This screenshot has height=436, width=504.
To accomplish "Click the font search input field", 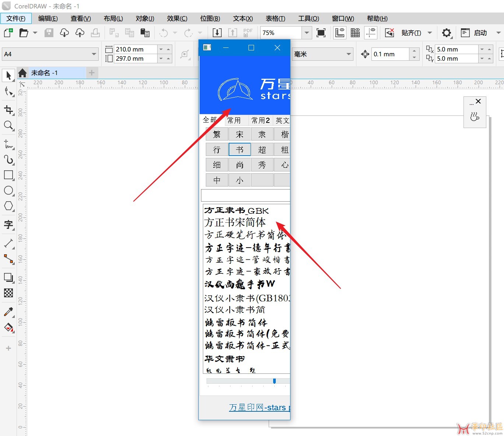I will point(246,195).
